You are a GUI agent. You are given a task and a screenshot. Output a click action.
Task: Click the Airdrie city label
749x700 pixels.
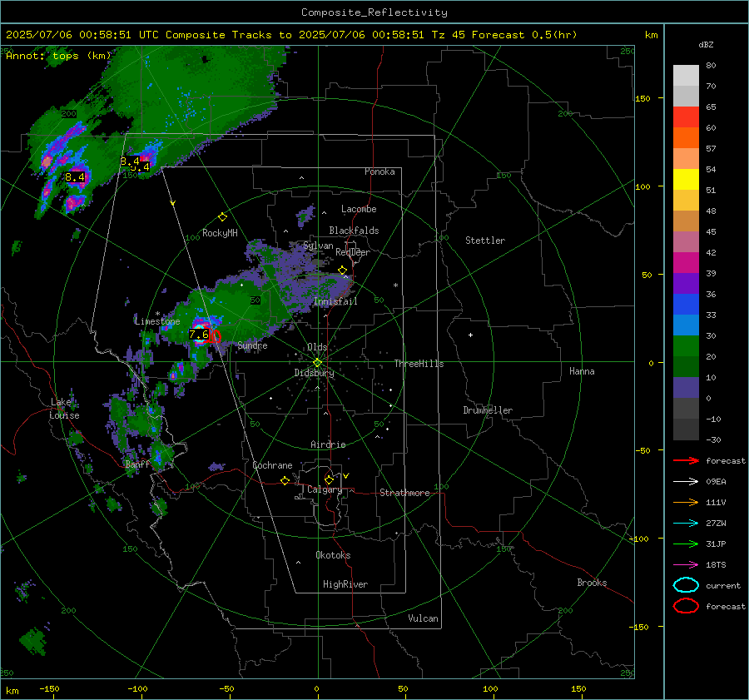[x=328, y=444]
